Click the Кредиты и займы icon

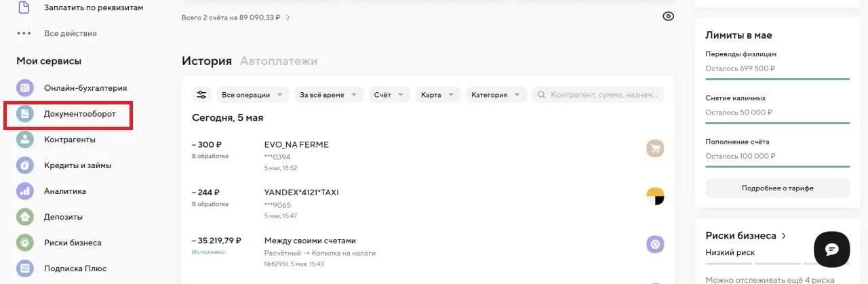point(25,165)
